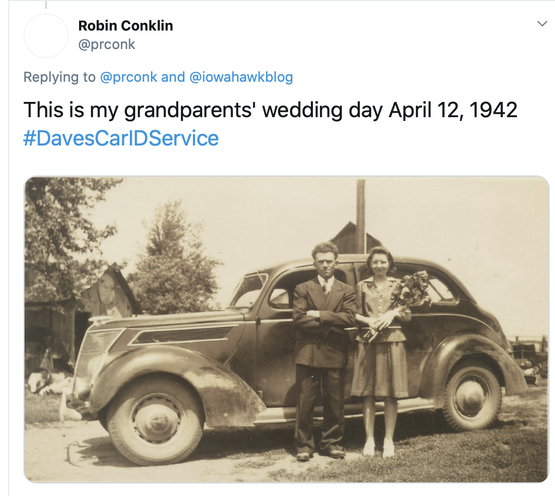Viewport: 555px width, 496px height.
Task: Click the 'Replying to' gray label text
Action: 59,77
